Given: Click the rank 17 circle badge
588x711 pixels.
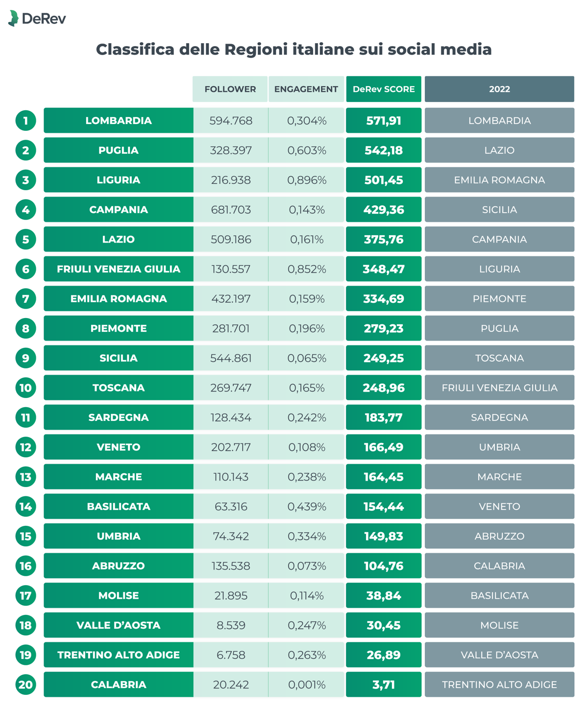Looking at the screenshot, I should (x=25, y=595).
